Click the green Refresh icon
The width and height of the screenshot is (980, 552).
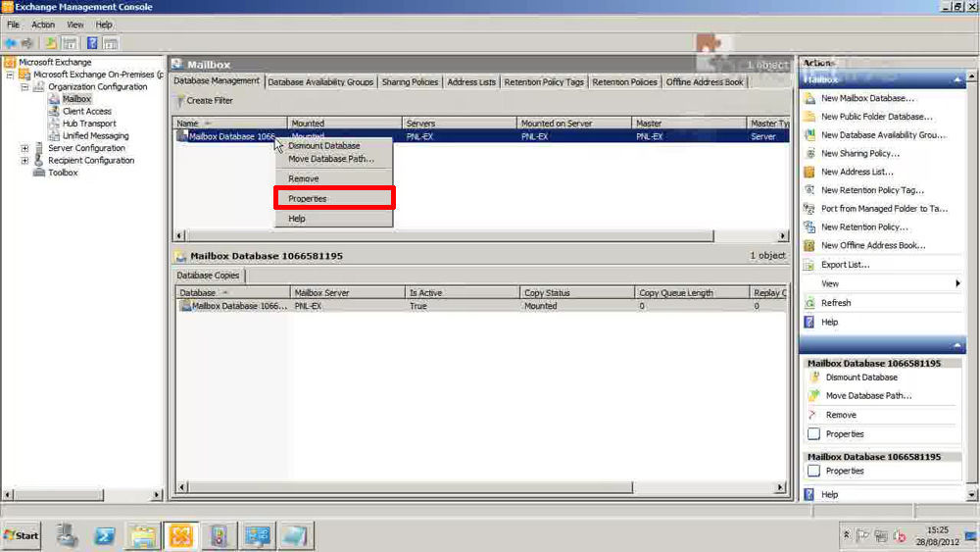point(809,303)
